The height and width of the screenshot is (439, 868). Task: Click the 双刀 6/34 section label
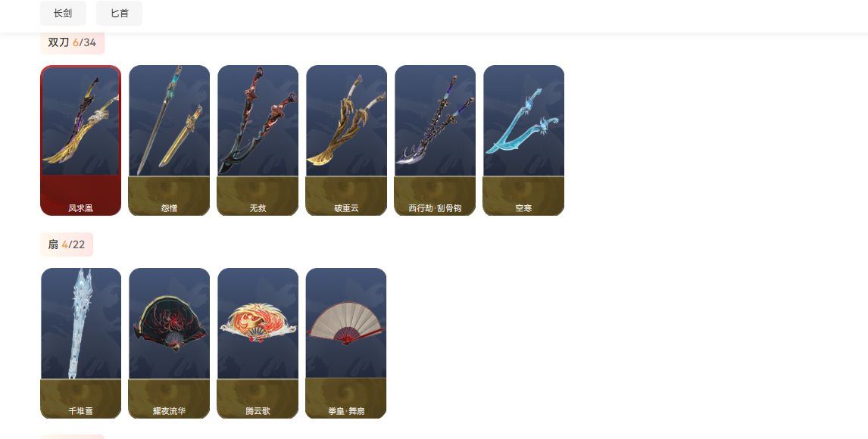pos(73,42)
